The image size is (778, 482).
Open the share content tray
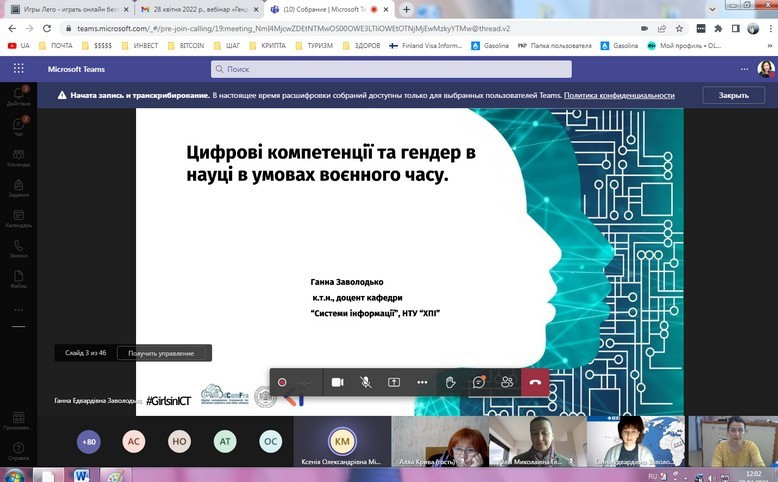point(394,382)
